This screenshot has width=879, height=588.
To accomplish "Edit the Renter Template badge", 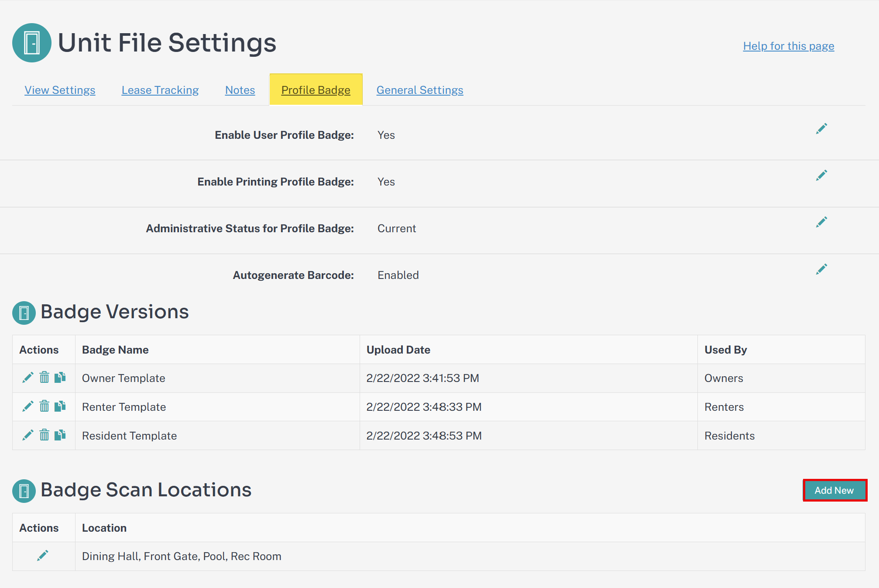I will (28, 406).
